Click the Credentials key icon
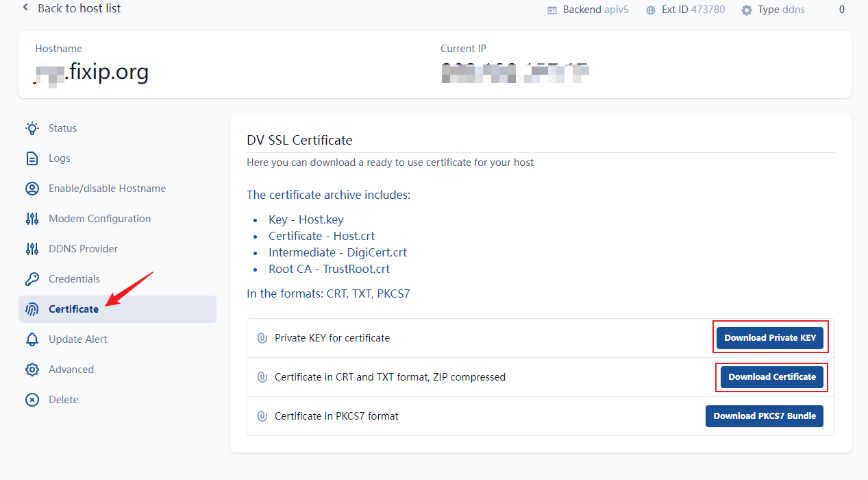The image size is (868, 480). pyautogui.click(x=32, y=279)
